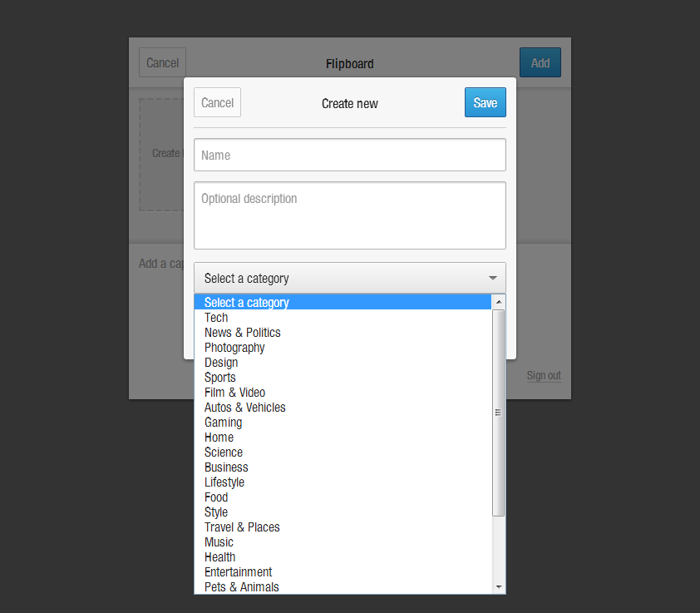Click the Sign out link
The height and width of the screenshot is (613, 700).
(x=544, y=375)
